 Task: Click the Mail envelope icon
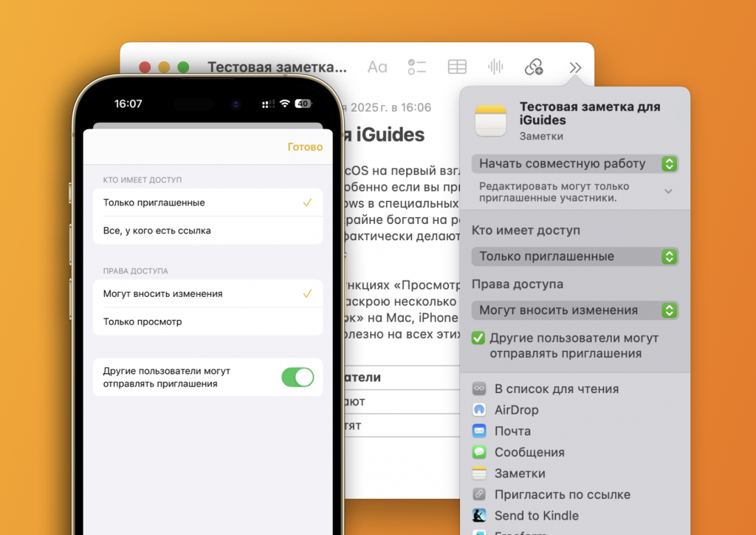(478, 431)
